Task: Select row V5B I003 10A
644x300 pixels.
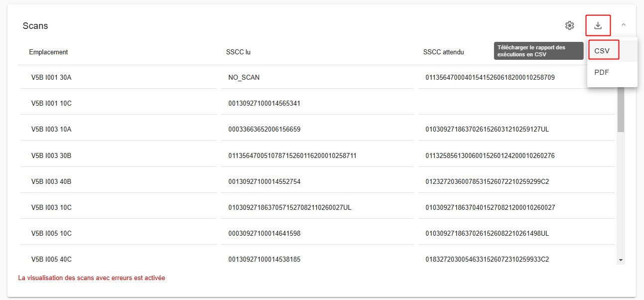Action: tap(317, 129)
